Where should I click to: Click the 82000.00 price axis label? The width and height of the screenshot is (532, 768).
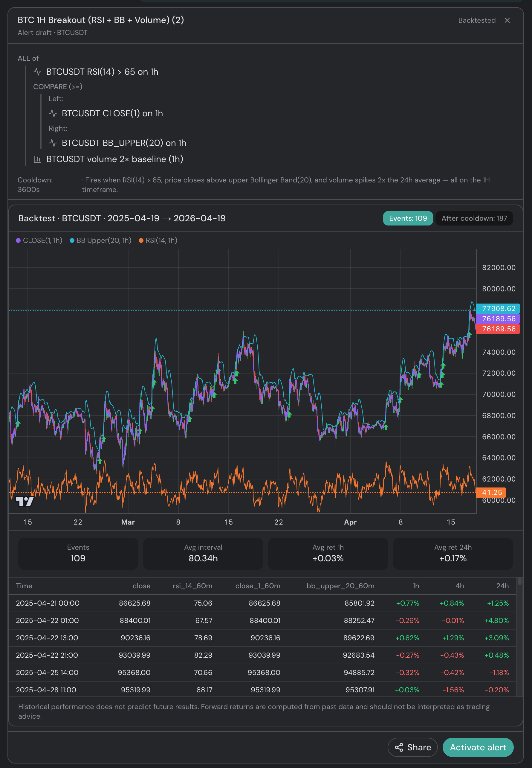pyautogui.click(x=499, y=267)
